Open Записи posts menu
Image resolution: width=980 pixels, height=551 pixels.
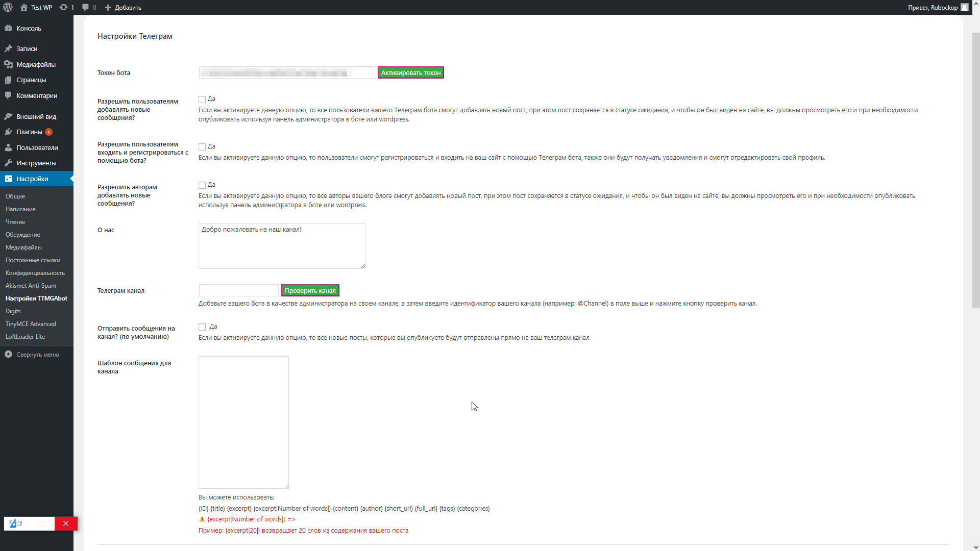tap(27, 49)
